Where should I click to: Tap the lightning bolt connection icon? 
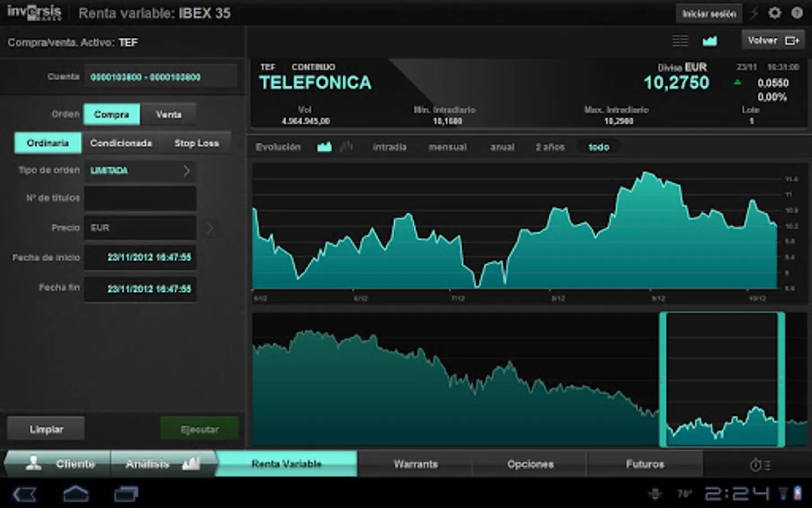tap(754, 13)
